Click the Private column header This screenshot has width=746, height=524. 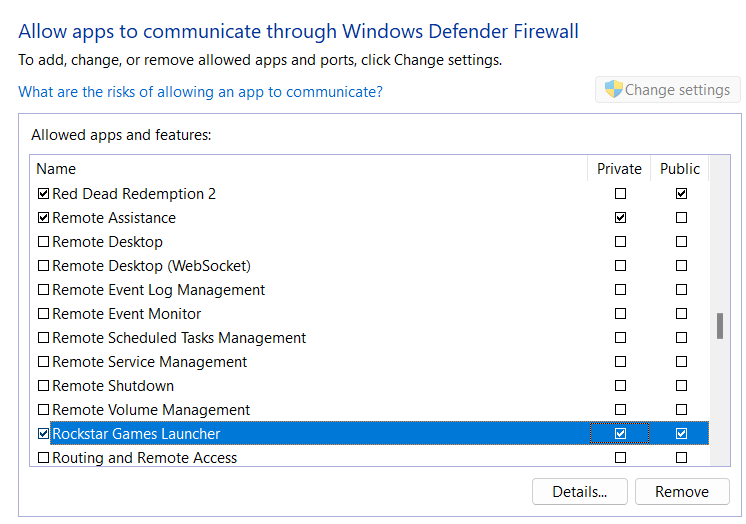[x=619, y=169]
